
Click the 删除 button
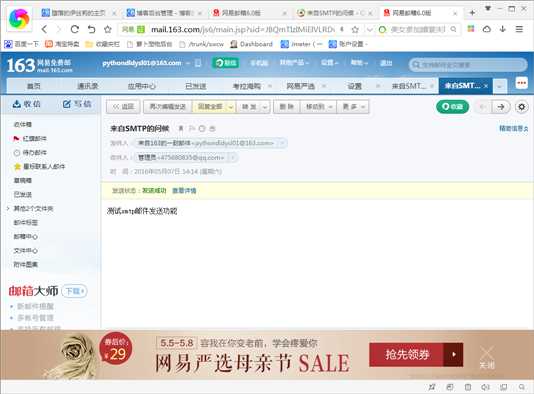pos(286,107)
